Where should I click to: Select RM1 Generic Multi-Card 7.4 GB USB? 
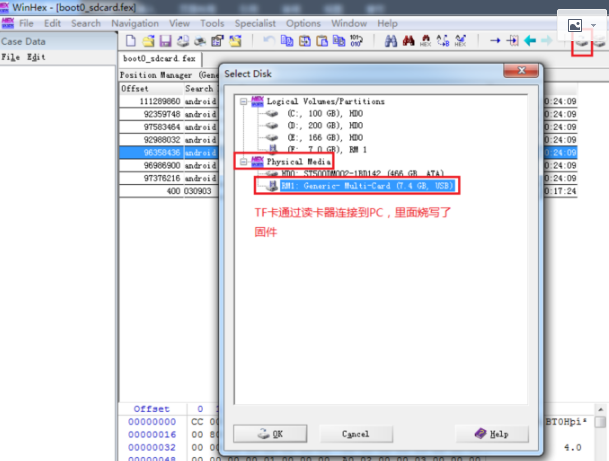pos(367,186)
